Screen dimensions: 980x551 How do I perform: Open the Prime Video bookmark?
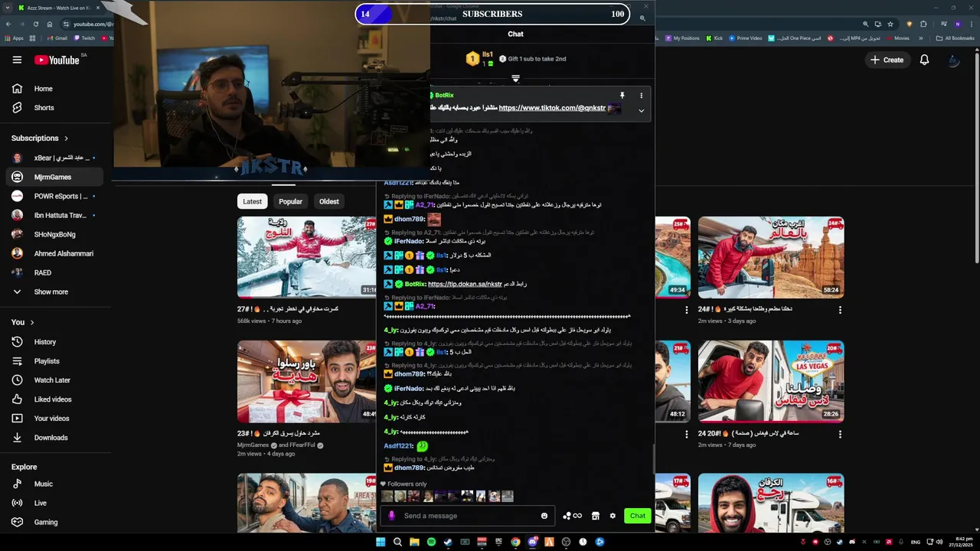[745, 38]
